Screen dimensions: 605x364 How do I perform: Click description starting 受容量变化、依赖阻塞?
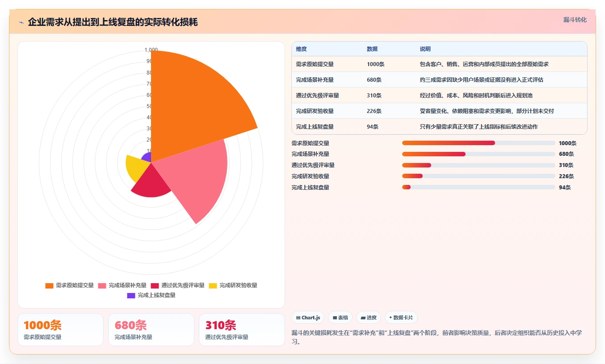[487, 111]
